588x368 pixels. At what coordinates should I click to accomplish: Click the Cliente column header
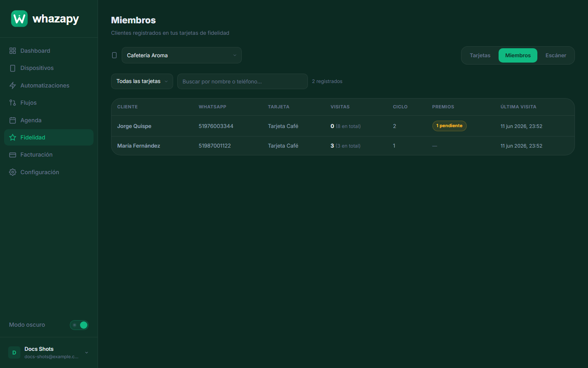tap(127, 107)
